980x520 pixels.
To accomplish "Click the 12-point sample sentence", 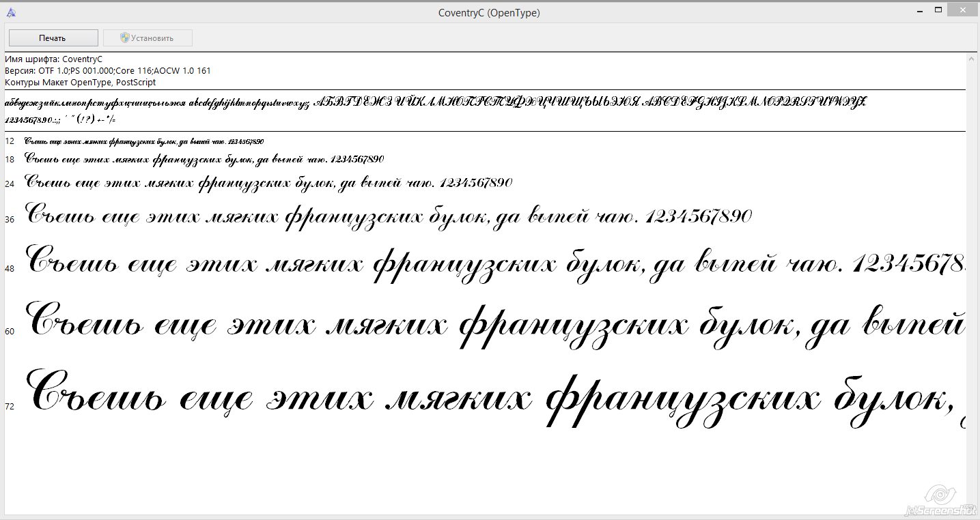I will (144, 141).
